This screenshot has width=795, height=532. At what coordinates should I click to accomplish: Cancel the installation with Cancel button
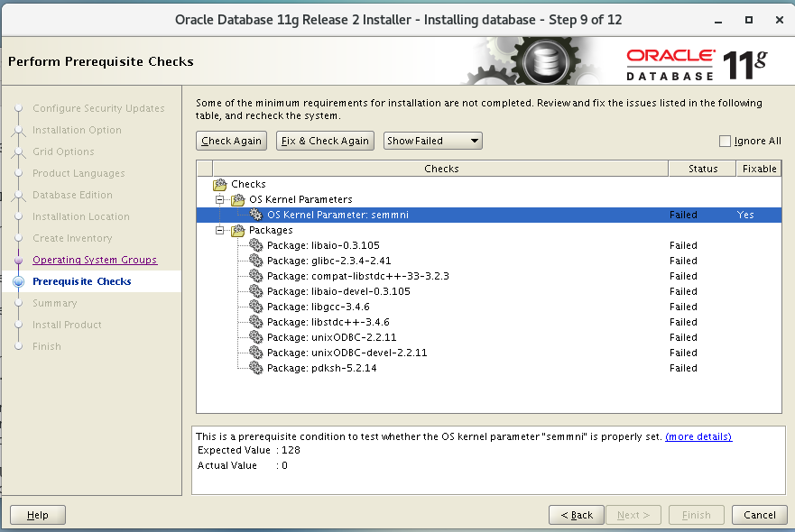click(760, 515)
